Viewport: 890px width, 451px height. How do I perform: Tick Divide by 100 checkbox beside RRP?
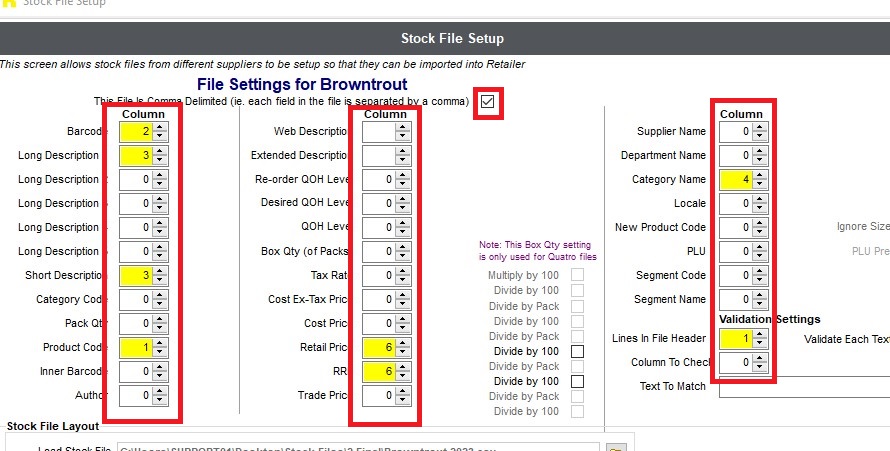pos(577,381)
